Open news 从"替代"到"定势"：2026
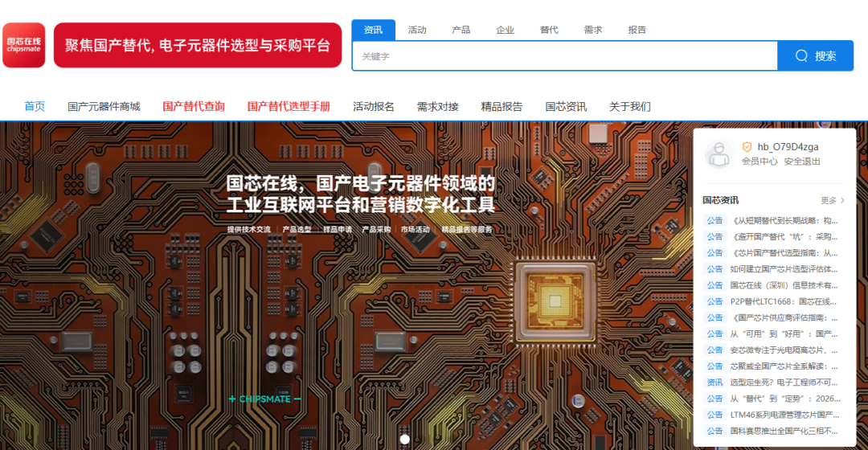Screen dimensions: 868x450 785,399
